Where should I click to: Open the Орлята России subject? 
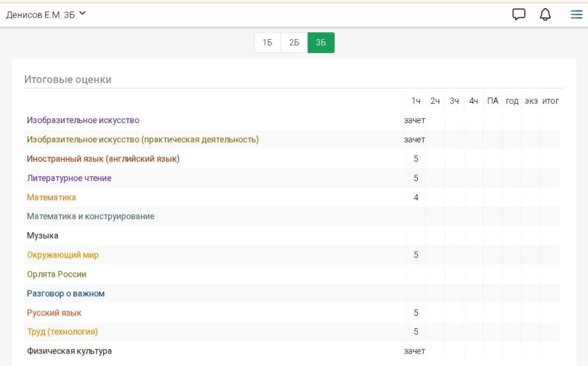pos(57,274)
